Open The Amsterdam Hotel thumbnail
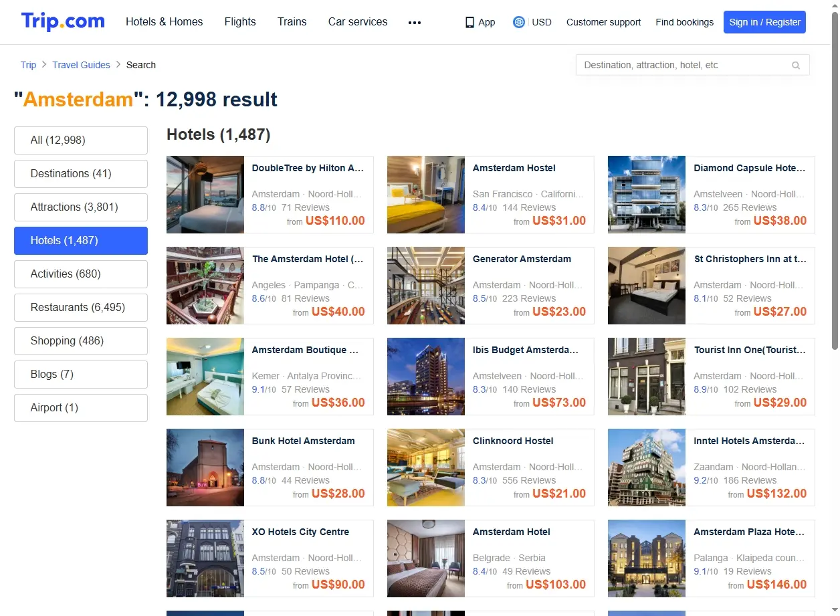 pos(205,286)
